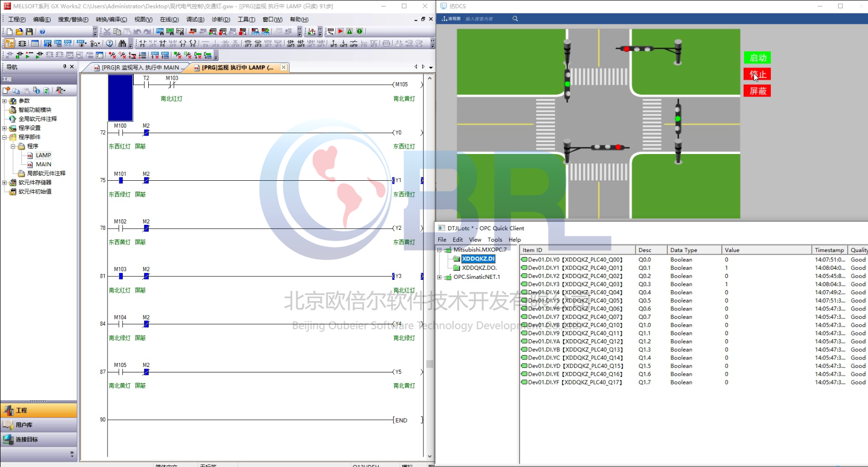Image resolution: width=868 pixels, height=467 pixels.
Task: Collapse the 程序 folder node
Action: 13,147
